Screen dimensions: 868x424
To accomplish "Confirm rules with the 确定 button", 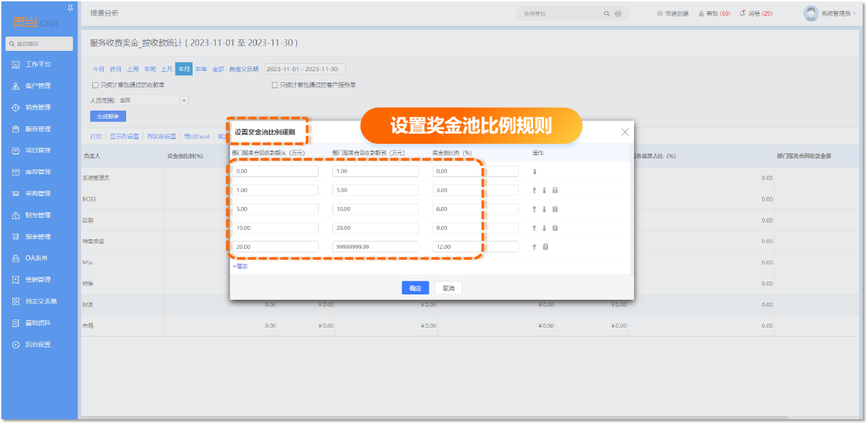I will (x=415, y=288).
